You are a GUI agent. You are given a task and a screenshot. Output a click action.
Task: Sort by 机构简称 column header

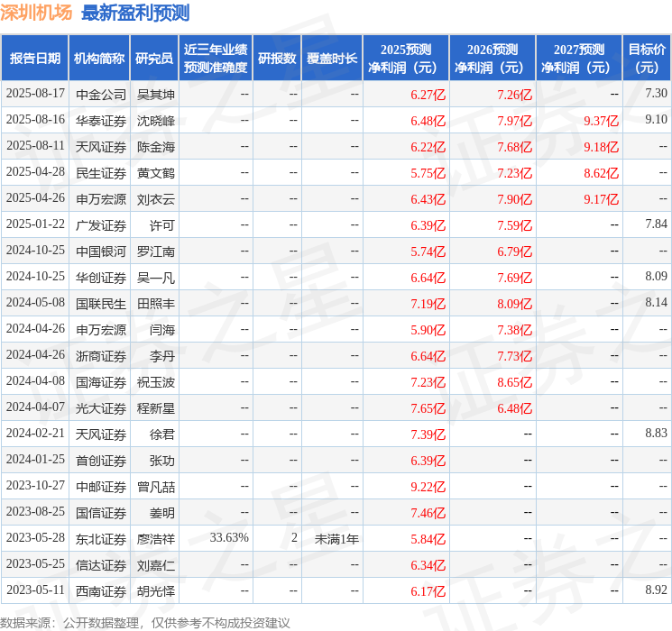click(99, 59)
